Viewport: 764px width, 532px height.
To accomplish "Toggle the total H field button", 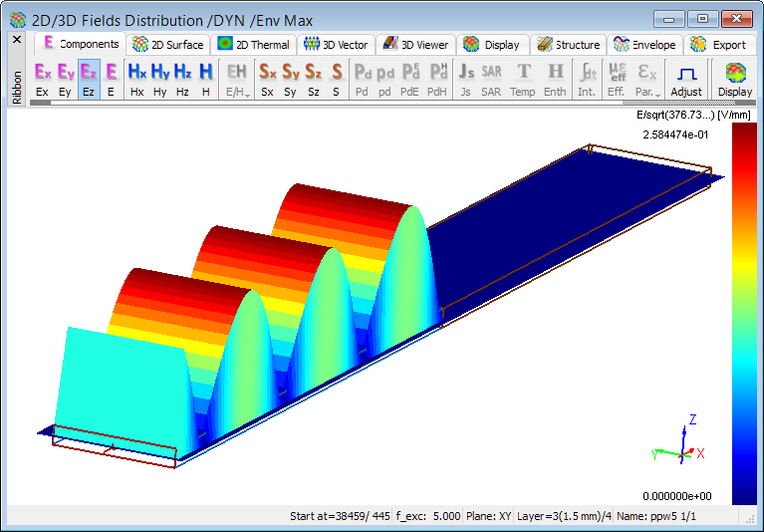I will coord(206,80).
